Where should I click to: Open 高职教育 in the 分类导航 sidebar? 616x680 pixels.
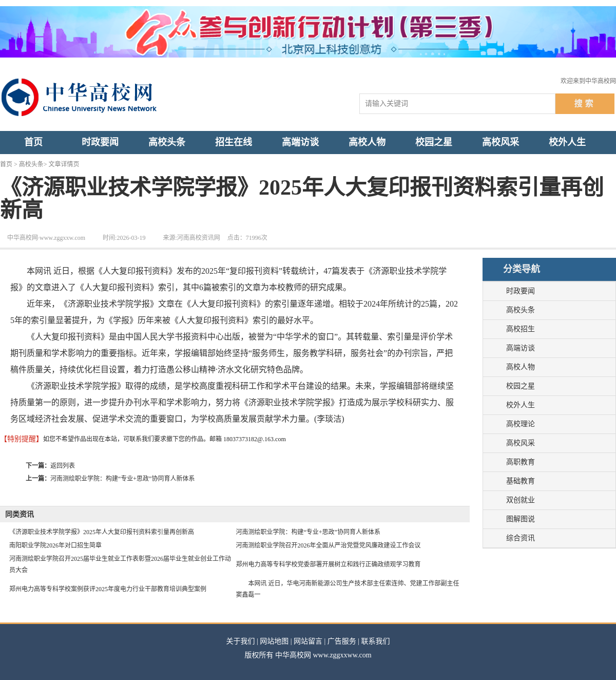pos(521,462)
